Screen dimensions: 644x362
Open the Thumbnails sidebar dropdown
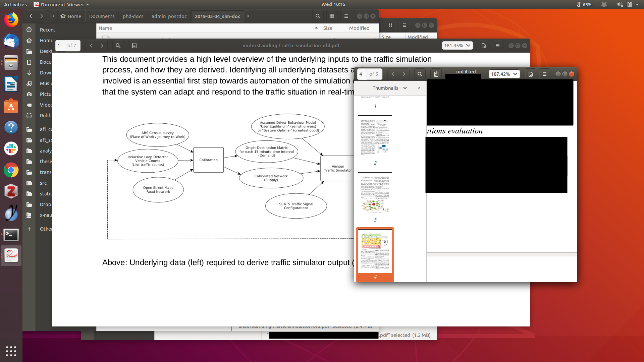point(389,88)
